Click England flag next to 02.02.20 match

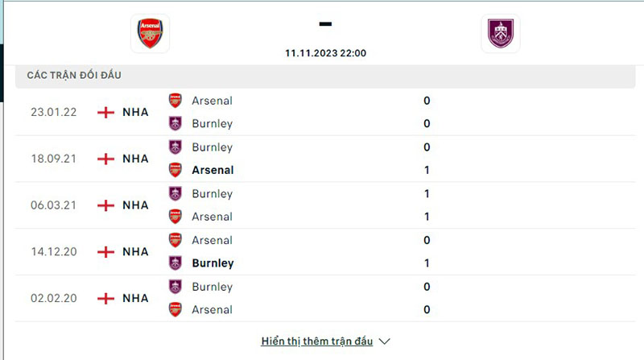pos(105,298)
